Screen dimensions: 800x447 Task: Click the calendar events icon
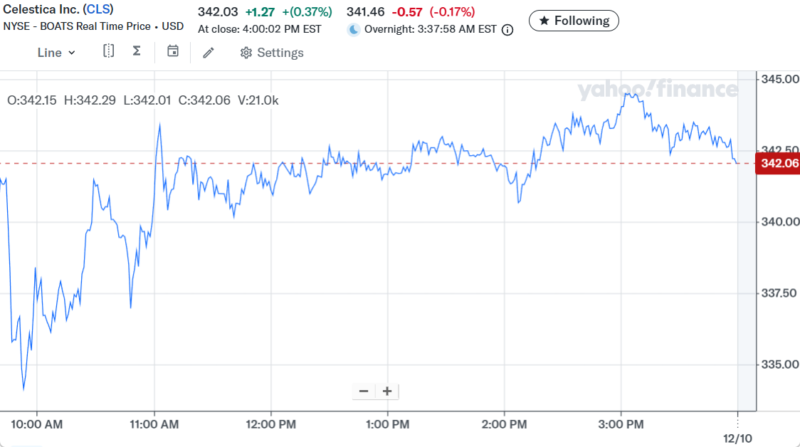[x=174, y=51]
